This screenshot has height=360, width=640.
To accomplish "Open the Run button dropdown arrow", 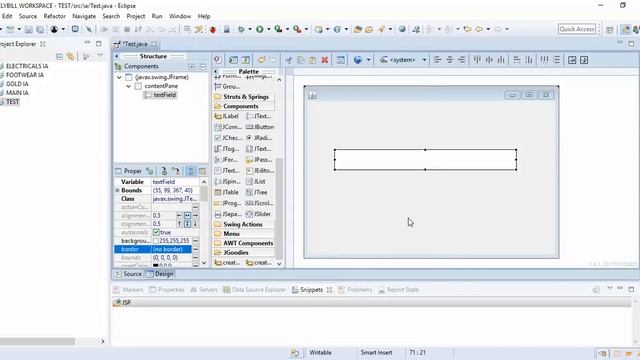I will pos(269,29).
